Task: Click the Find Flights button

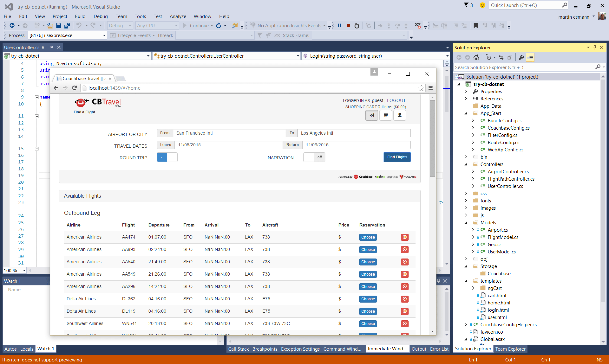Action: [x=397, y=157]
